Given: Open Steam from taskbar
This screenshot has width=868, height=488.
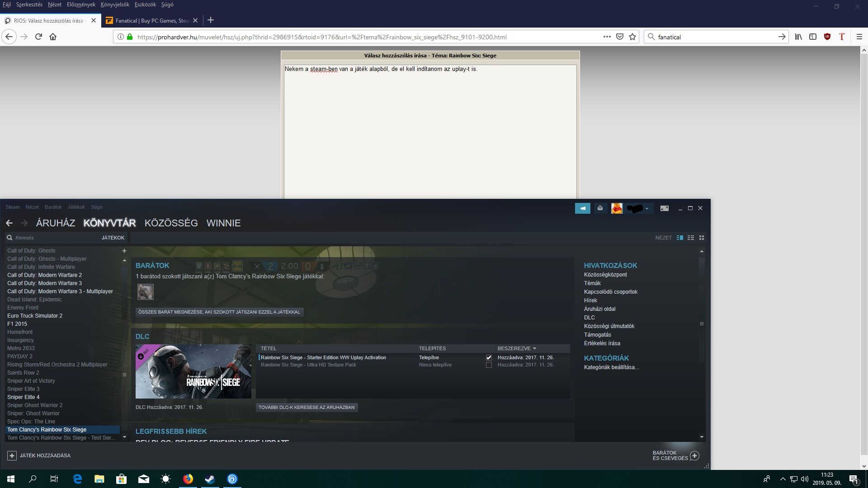Looking at the screenshot, I should point(210,479).
